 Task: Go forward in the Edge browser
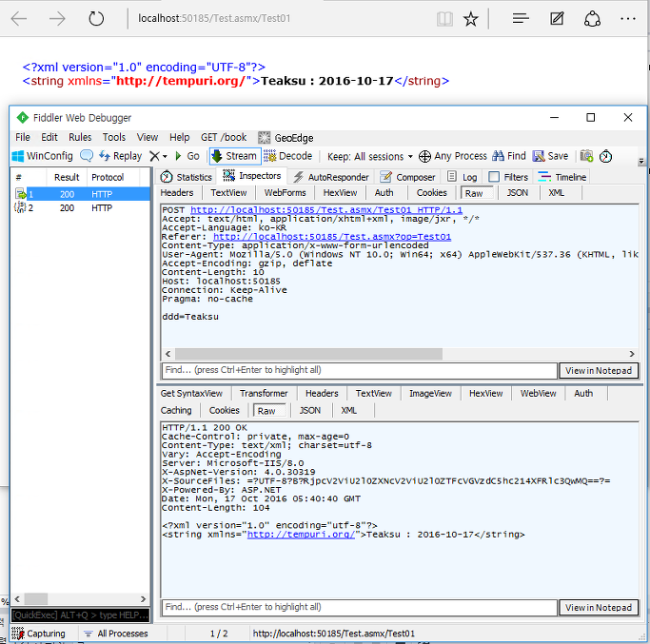coord(57,19)
